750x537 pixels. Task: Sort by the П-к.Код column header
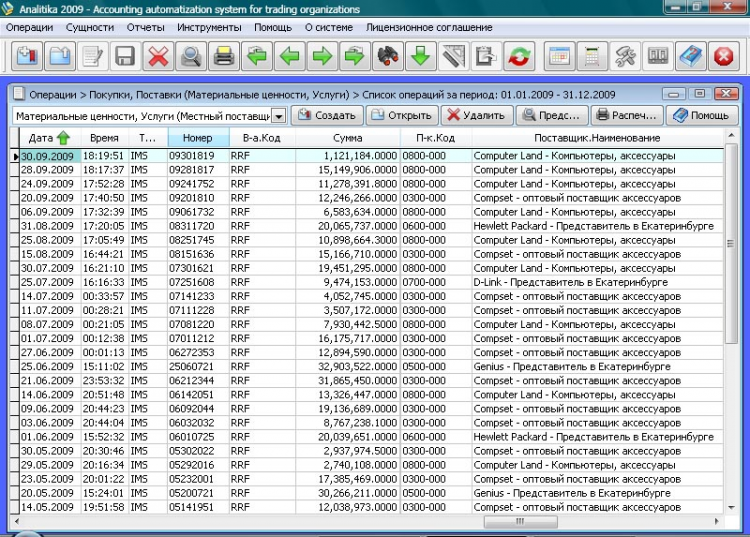tap(436, 138)
